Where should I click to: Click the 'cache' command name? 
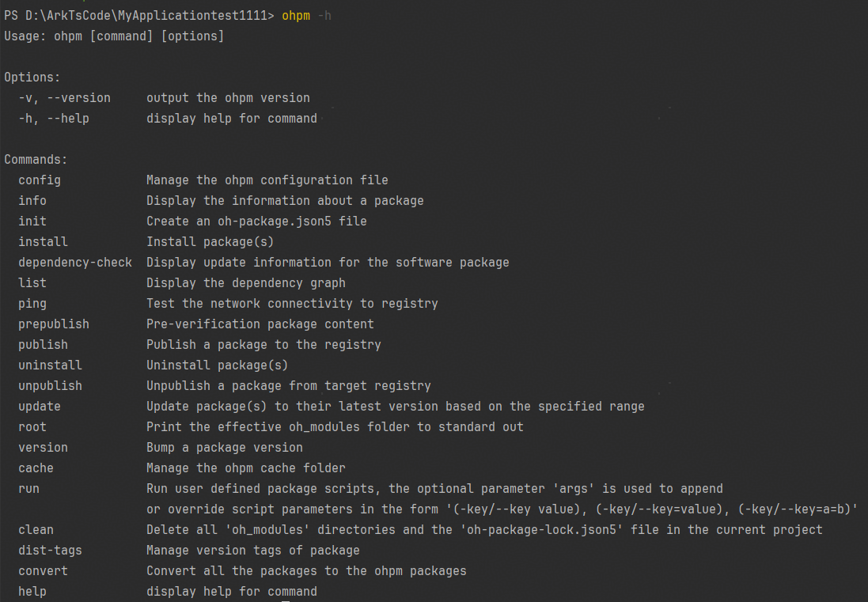tap(36, 468)
